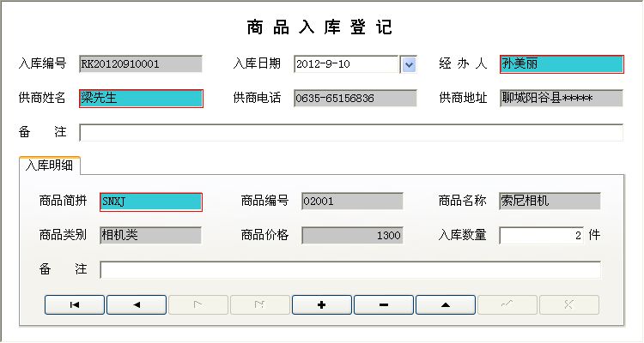Click the disabled post checkmark button
Viewport: 644px width, 343px height.
tap(507, 305)
